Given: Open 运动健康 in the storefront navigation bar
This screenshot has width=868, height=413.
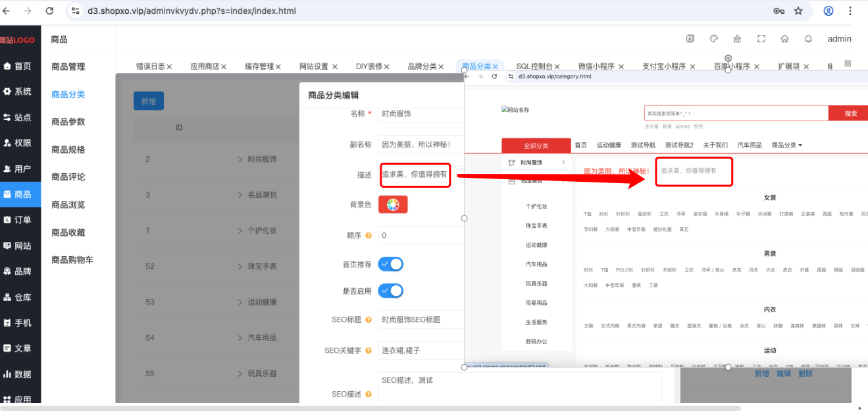Looking at the screenshot, I should click(609, 146).
